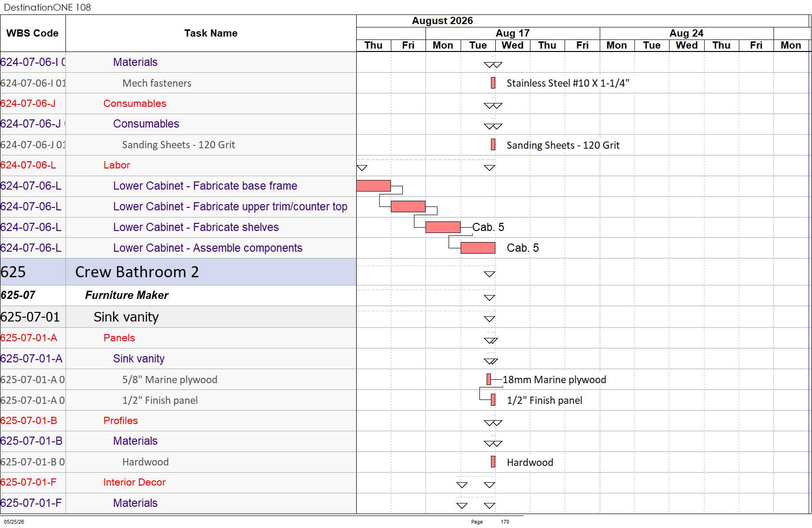Click the Tue day header under Aug 24
The width and height of the screenshot is (812, 528).
coord(652,45)
